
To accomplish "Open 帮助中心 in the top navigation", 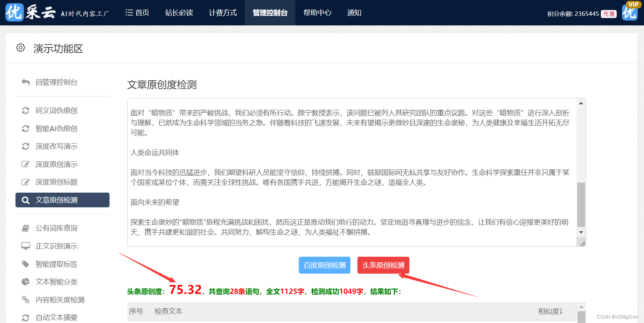I will 317,13.
